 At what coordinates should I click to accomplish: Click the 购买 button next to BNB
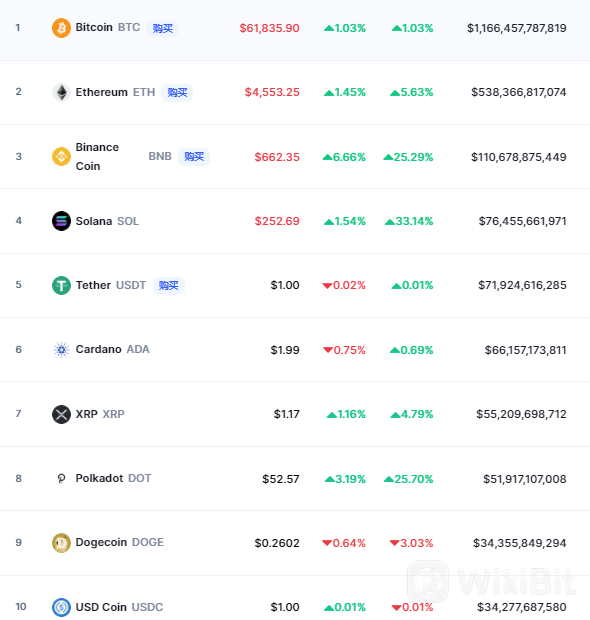(x=194, y=157)
